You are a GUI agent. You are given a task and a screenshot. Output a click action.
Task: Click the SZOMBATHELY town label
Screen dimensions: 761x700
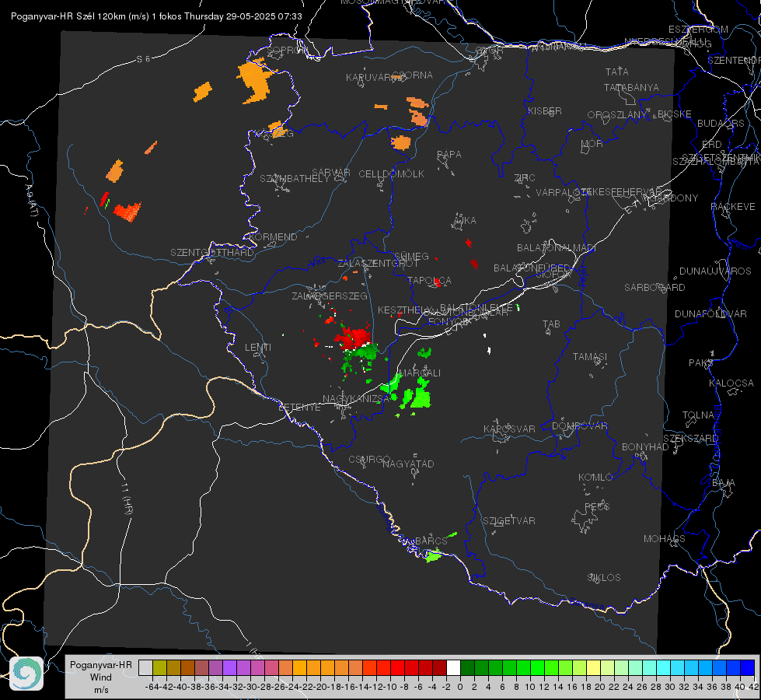point(294,179)
